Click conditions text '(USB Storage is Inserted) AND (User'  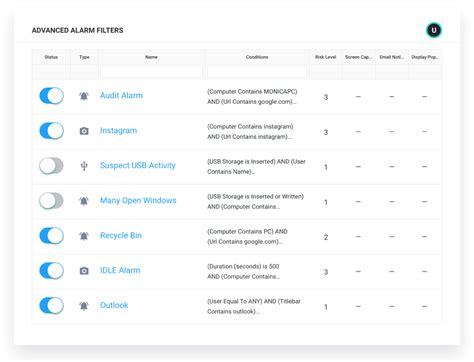tap(256, 162)
